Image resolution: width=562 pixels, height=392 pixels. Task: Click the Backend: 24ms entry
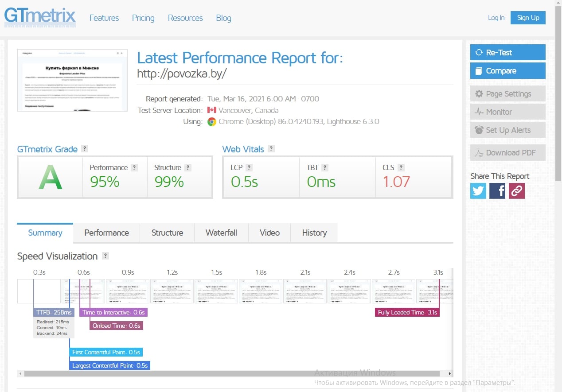(x=52, y=333)
